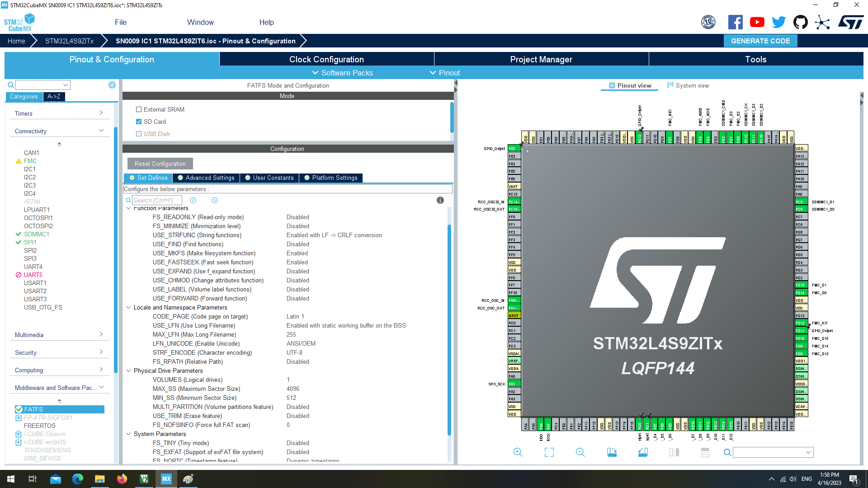Switch to the Clock Configuration tab
Viewport: 868px width, 488px height.
click(x=326, y=59)
